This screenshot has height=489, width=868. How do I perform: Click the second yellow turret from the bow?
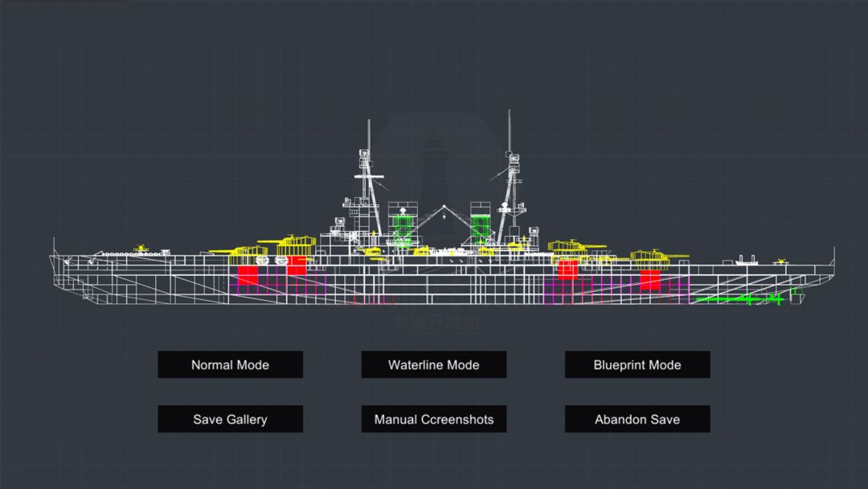(294, 242)
